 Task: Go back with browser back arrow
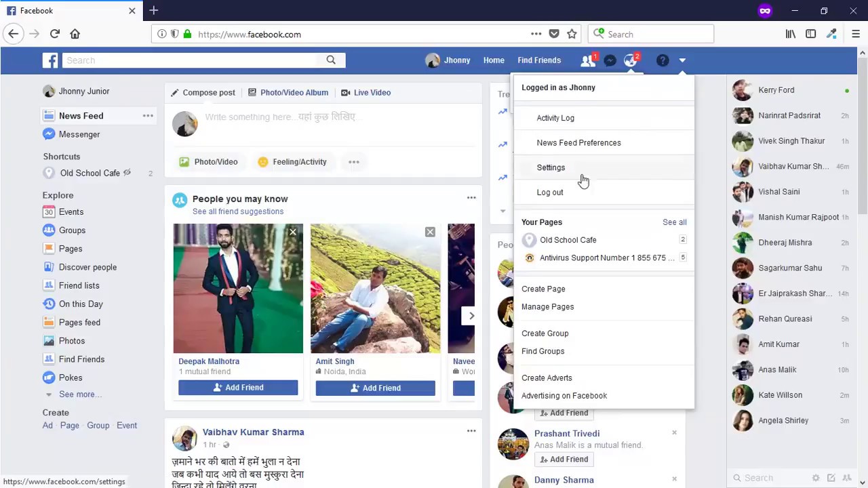click(x=14, y=34)
